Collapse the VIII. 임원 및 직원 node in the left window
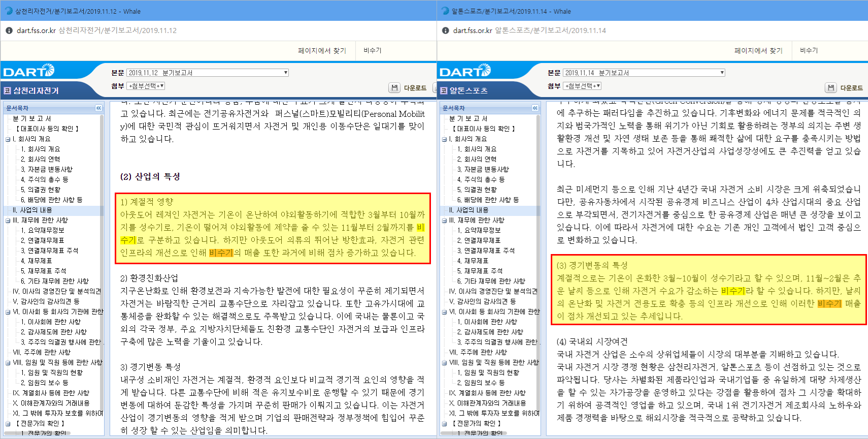868x439 pixels. coord(8,363)
